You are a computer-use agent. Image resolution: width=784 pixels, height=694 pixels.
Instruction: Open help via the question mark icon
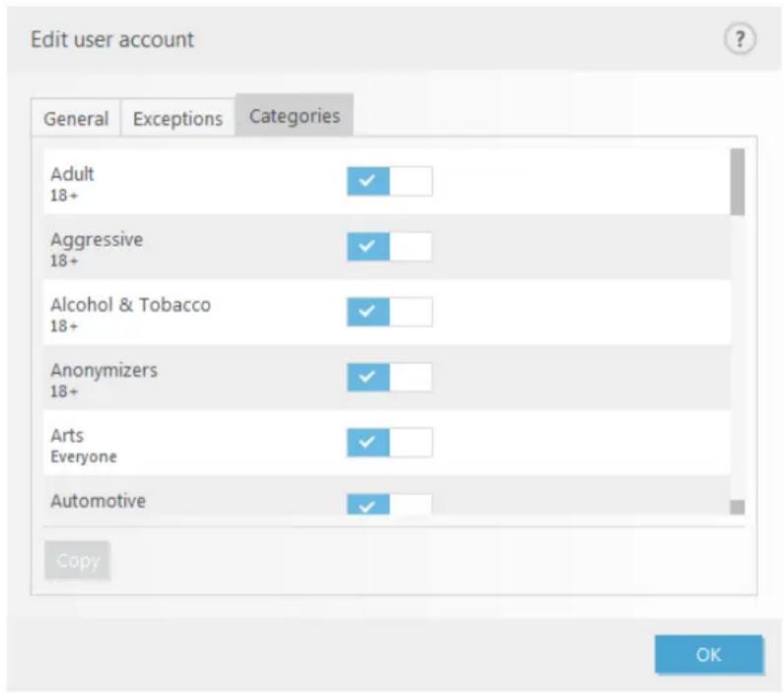click(740, 39)
